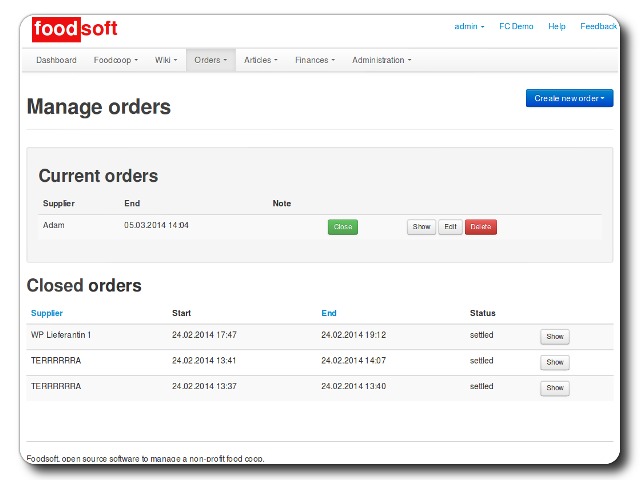Show the Adam current order

click(421, 227)
